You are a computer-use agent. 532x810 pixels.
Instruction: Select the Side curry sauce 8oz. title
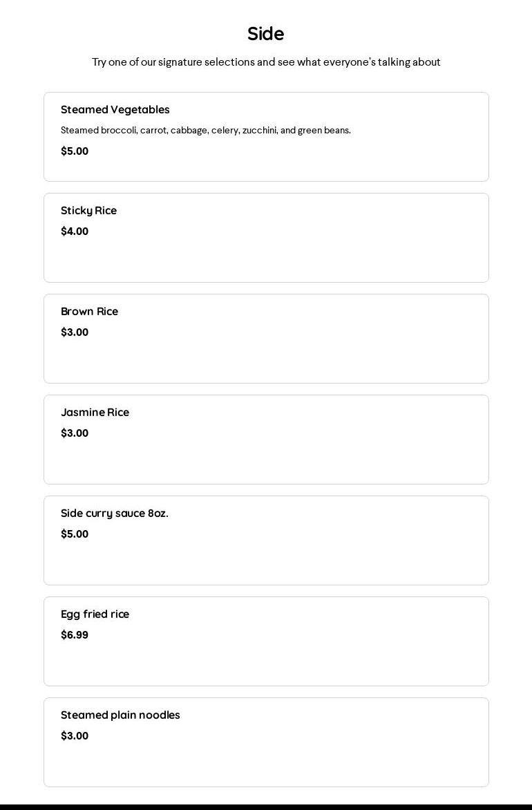pos(115,514)
